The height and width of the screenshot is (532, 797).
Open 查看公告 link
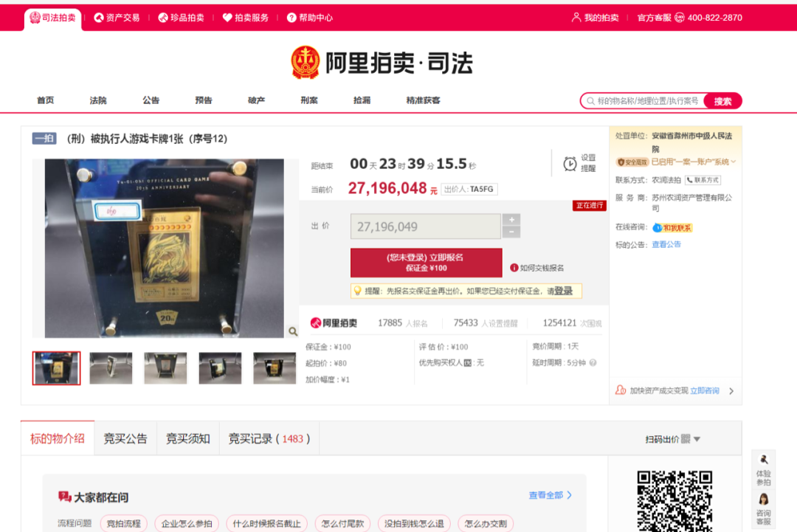(666, 244)
